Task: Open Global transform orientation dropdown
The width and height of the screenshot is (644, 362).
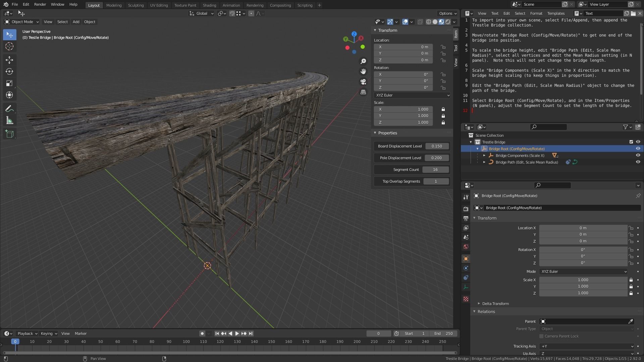Action: (202, 13)
